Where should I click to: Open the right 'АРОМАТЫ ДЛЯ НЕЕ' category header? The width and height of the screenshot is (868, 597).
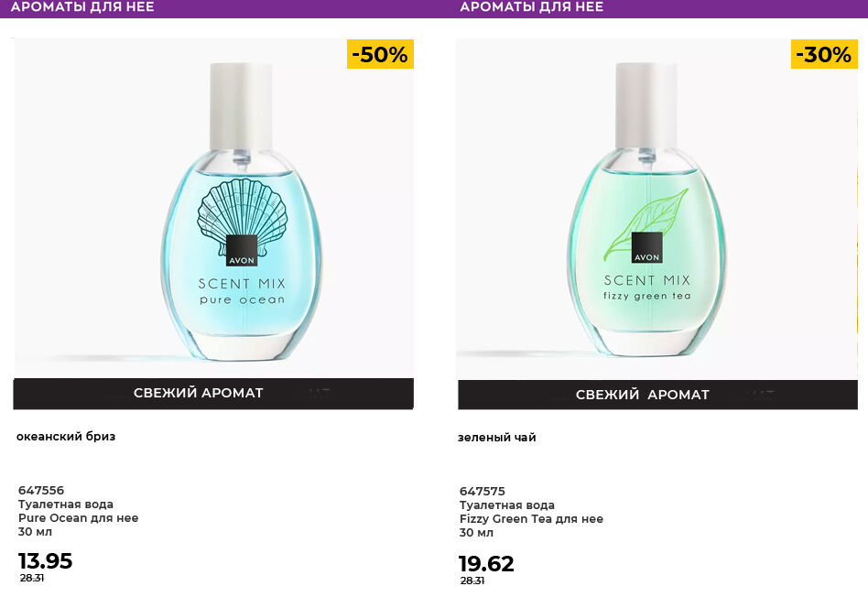pos(531,7)
